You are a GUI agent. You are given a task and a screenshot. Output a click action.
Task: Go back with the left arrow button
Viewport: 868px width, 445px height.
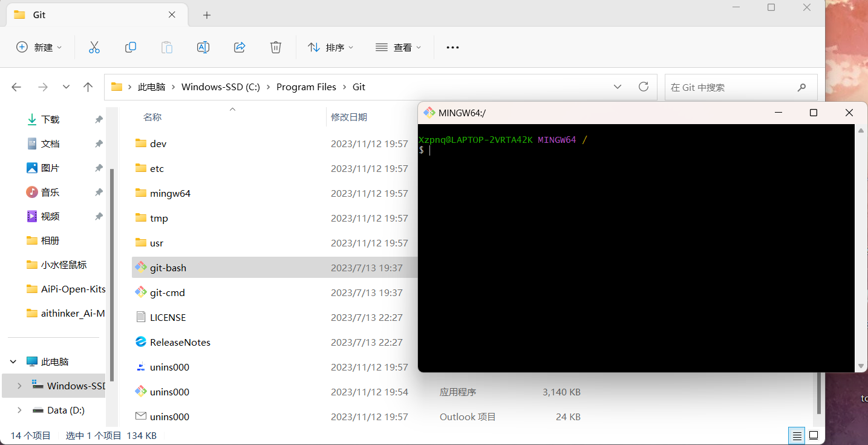[16, 87]
